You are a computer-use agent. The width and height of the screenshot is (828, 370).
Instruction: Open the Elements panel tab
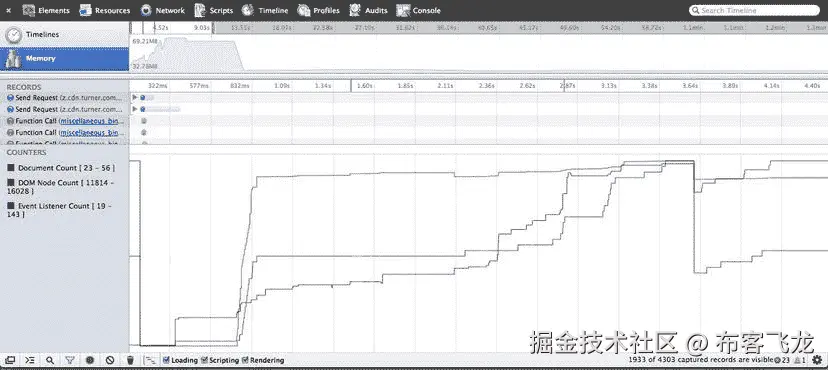[46, 10]
